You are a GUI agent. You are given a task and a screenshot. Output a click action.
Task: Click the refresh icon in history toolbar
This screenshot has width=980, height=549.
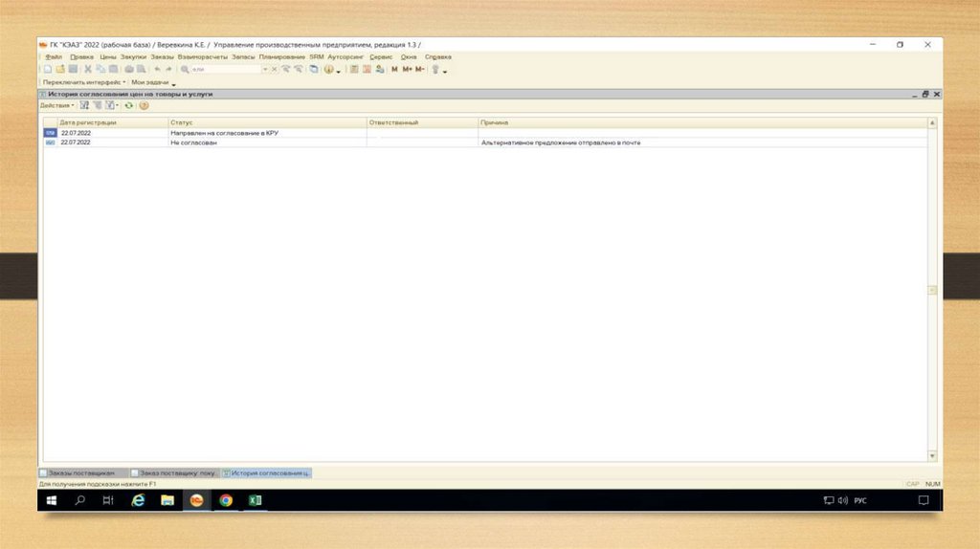[x=128, y=105]
